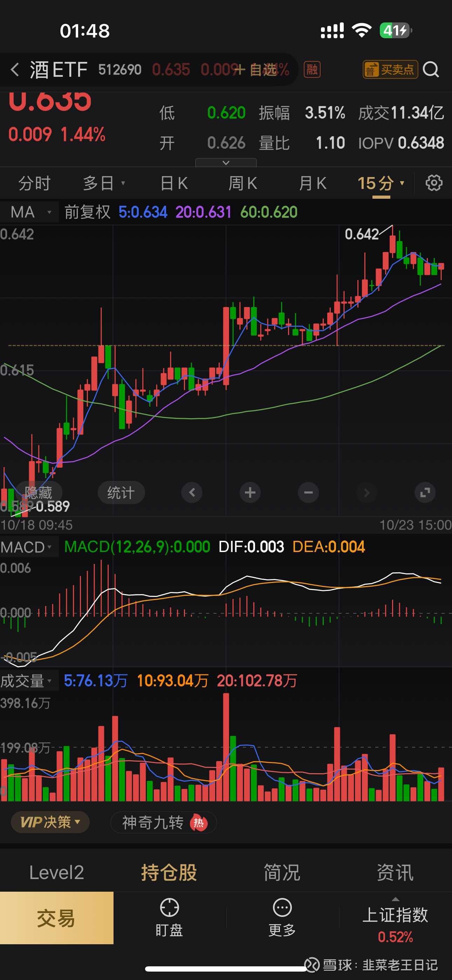Open Level2 tab
Viewport: 452px width, 980px height.
56,872
